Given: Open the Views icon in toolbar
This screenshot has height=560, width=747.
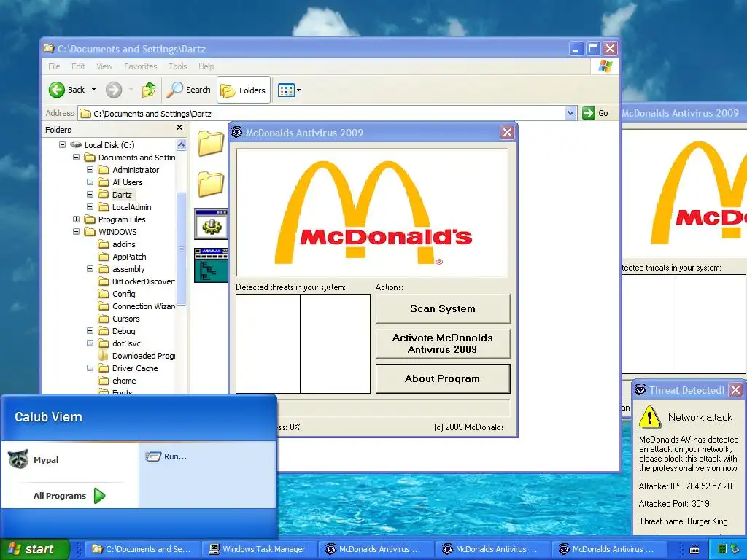Looking at the screenshot, I should coord(286,90).
